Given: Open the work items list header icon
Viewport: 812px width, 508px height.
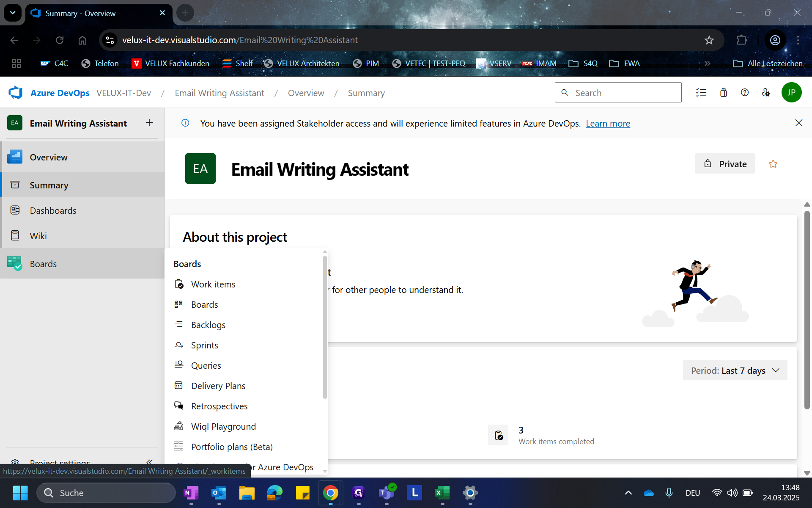Looking at the screenshot, I should [x=701, y=92].
